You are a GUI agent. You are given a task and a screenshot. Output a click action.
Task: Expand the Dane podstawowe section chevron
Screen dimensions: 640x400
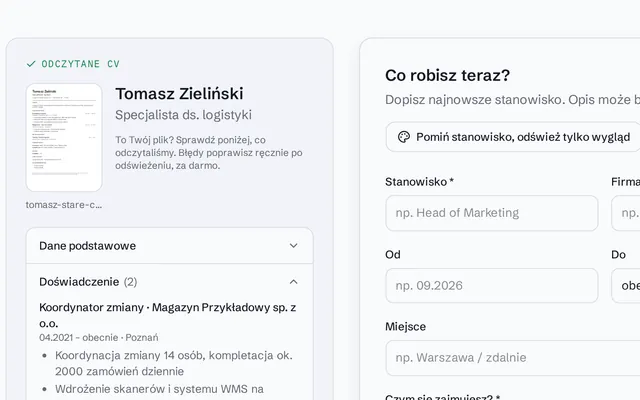point(293,246)
